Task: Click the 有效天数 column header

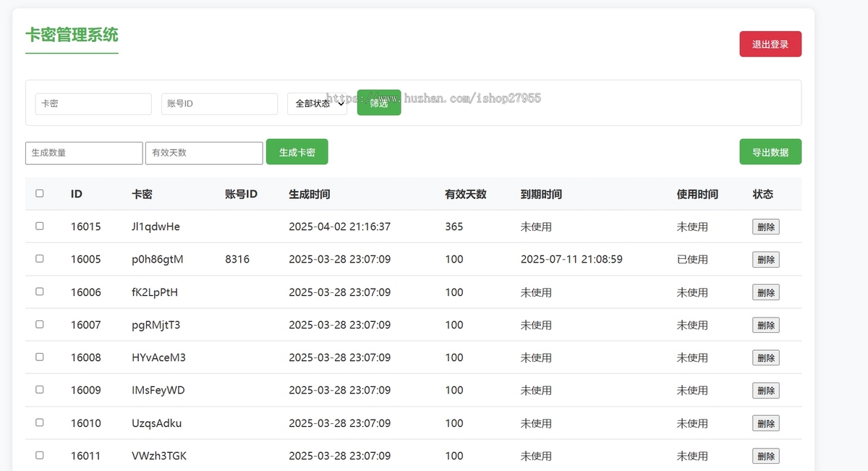Action: click(x=466, y=194)
